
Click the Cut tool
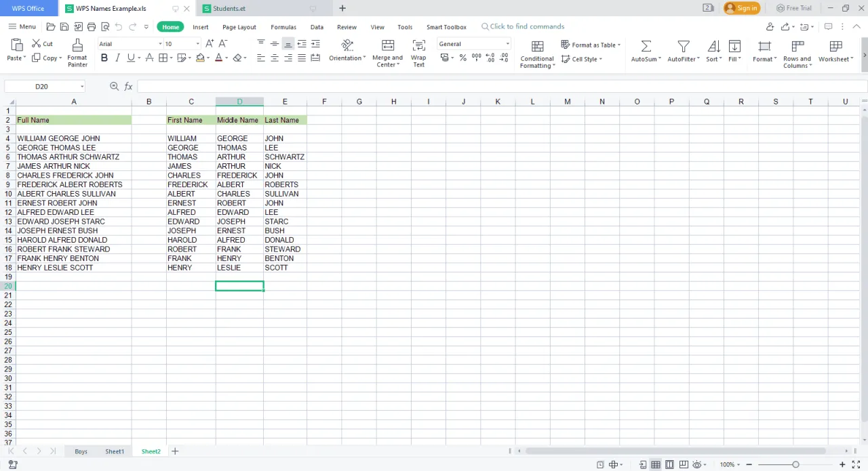tap(42, 43)
